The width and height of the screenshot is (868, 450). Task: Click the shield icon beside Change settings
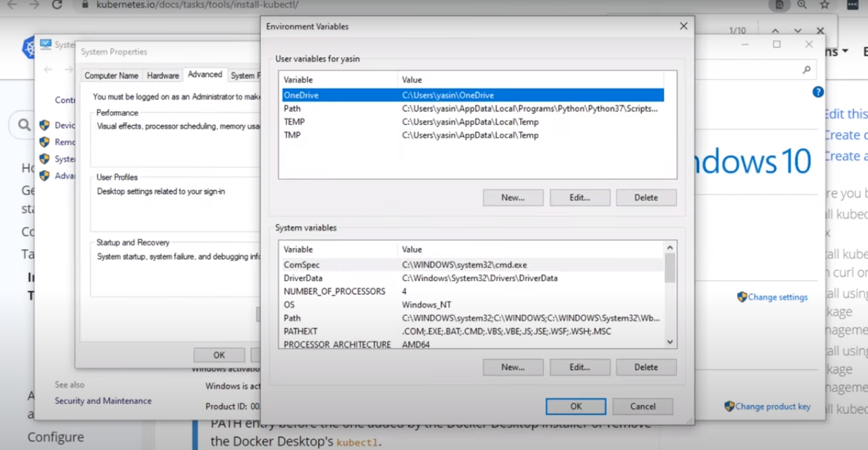742,297
